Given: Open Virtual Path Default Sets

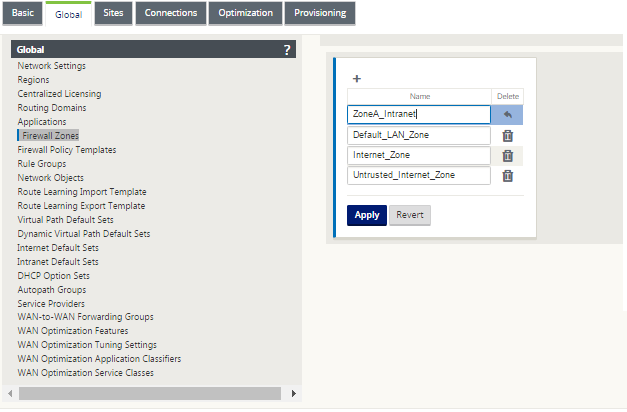Looking at the screenshot, I should point(66,220).
